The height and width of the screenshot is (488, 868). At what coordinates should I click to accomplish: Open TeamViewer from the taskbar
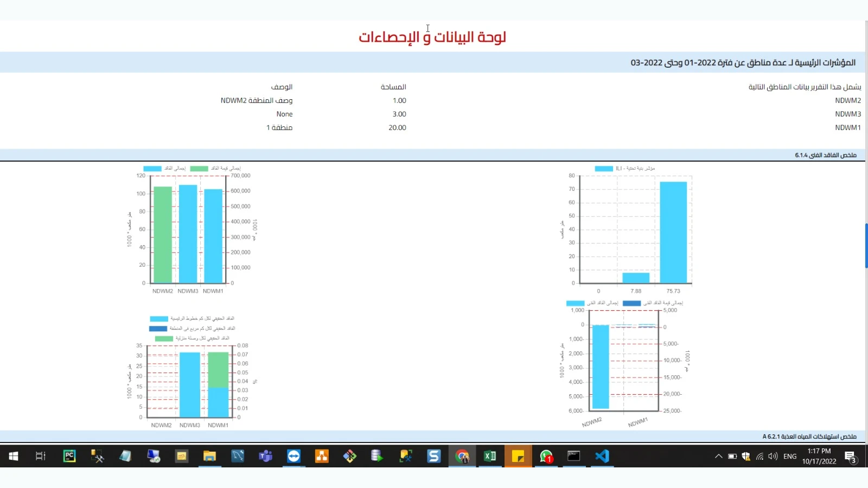(293, 456)
